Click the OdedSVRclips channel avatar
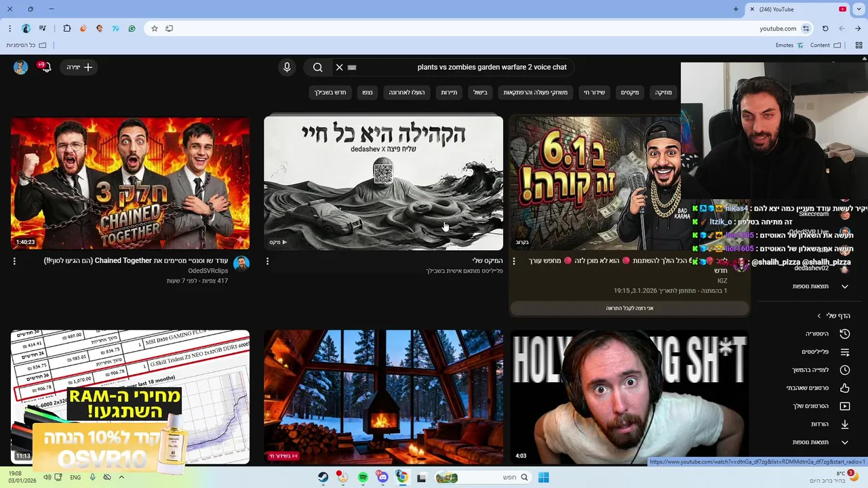 click(241, 264)
